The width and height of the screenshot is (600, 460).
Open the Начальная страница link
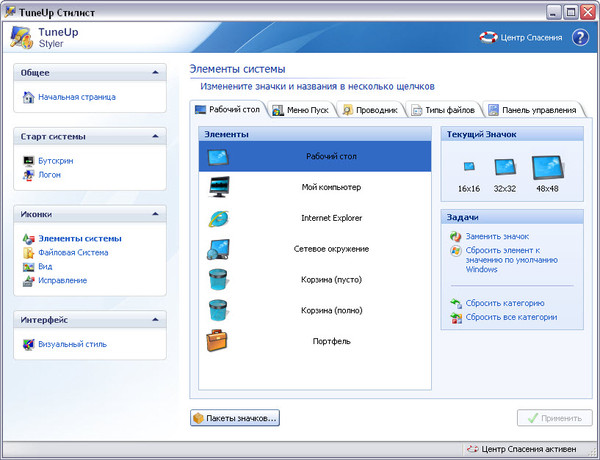pyautogui.click(x=77, y=97)
